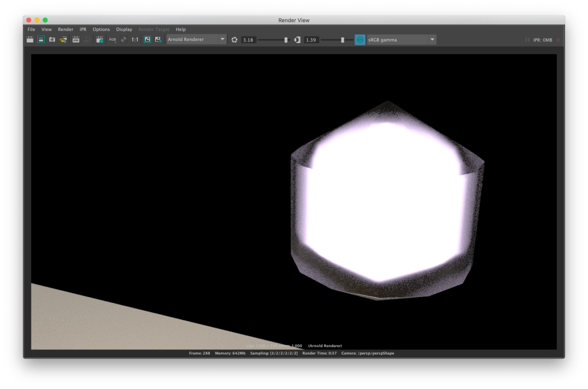The width and height of the screenshot is (588, 389).
Task: Click the 1:1 real size icon
Action: pyautogui.click(x=134, y=40)
